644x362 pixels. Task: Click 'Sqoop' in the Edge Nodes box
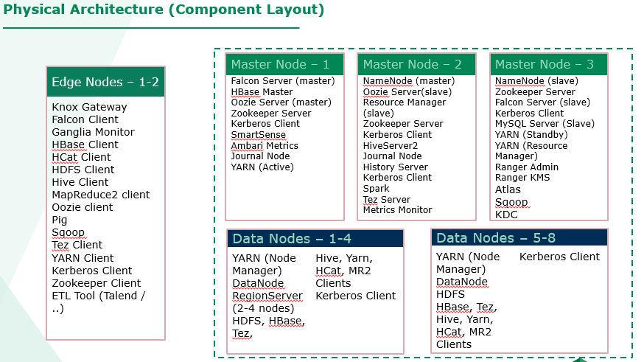69,232
